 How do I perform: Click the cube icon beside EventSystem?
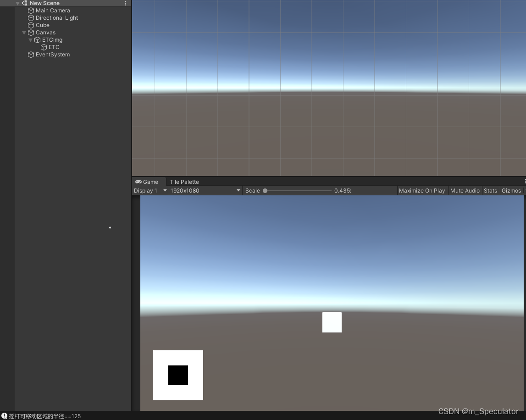31,55
